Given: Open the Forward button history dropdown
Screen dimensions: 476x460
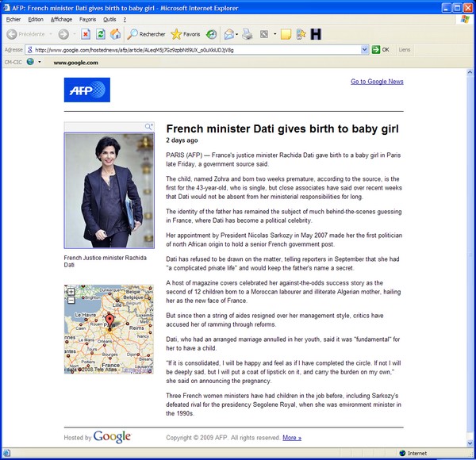Looking at the screenshot, I should [x=74, y=34].
